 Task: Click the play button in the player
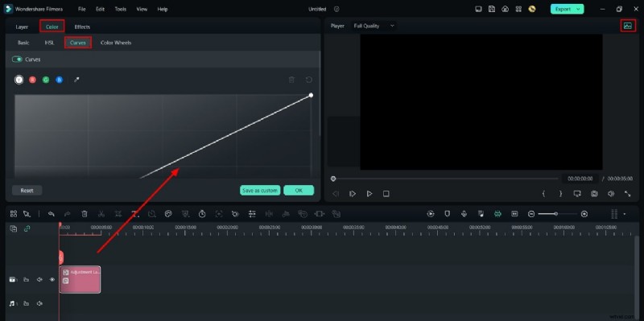[x=369, y=194]
